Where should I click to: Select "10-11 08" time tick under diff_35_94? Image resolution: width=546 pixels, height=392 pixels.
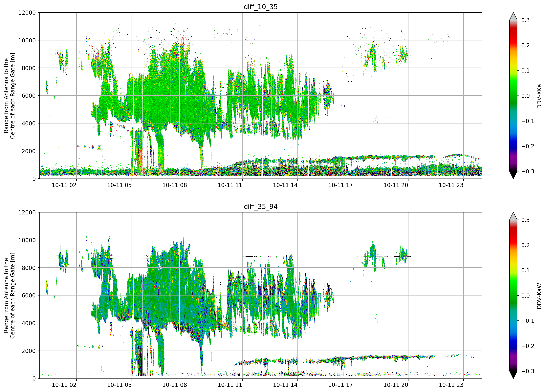pyautogui.click(x=175, y=385)
